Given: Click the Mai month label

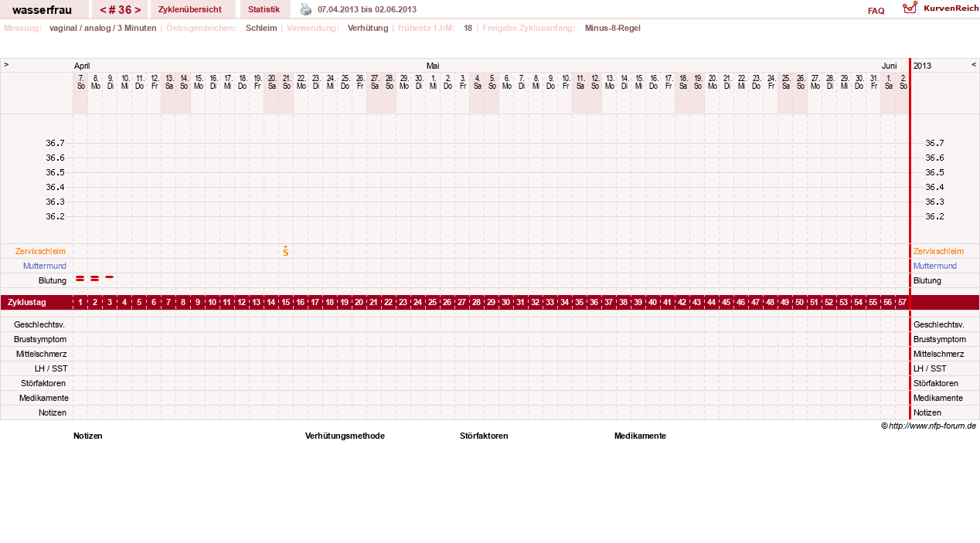Looking at the screenshot, I should click(433, 66).
